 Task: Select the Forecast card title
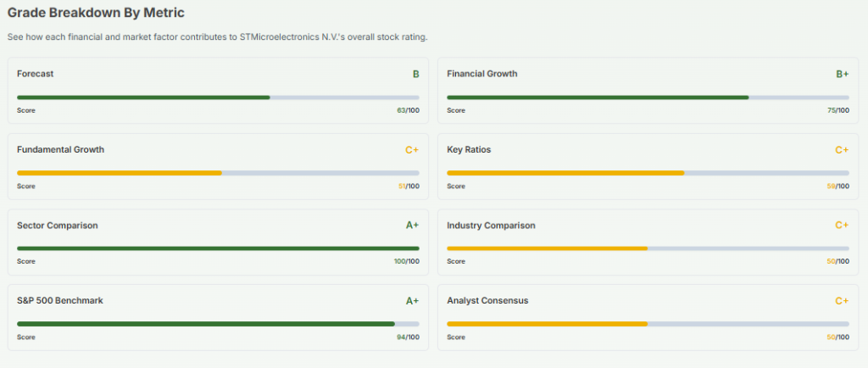click(36, 74)
